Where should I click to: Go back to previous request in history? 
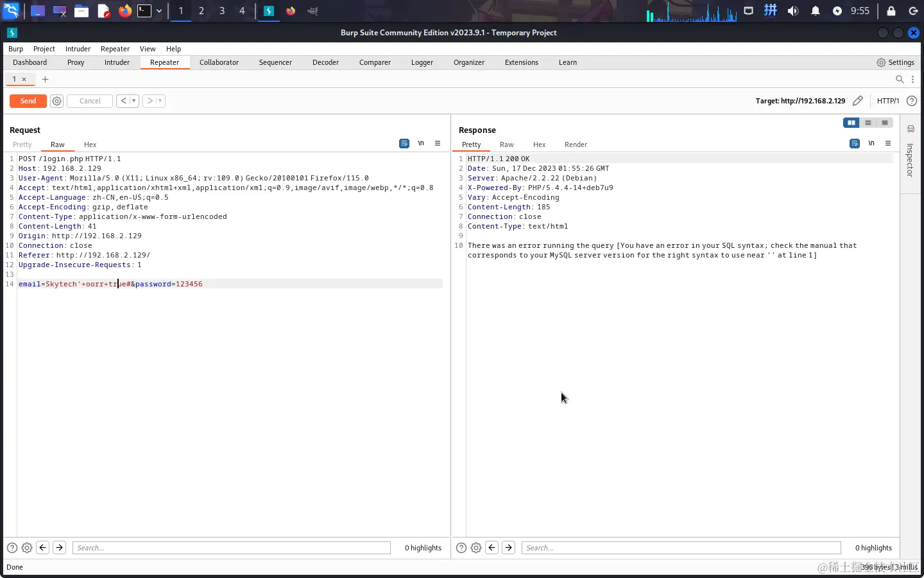(123, 101)
